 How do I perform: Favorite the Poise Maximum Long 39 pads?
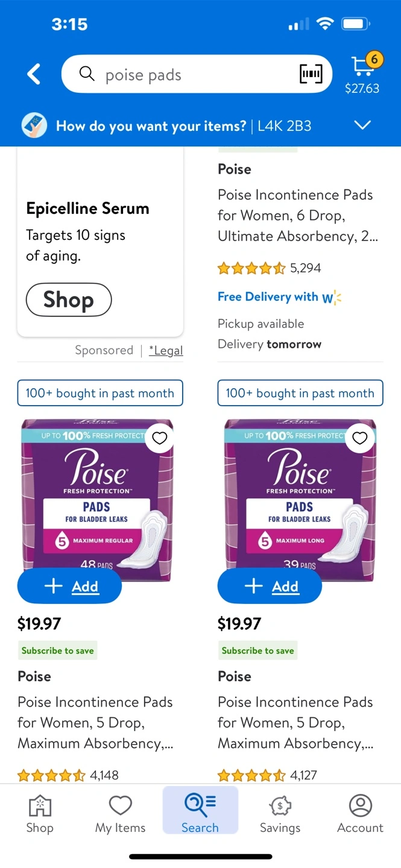pos(359,438)
